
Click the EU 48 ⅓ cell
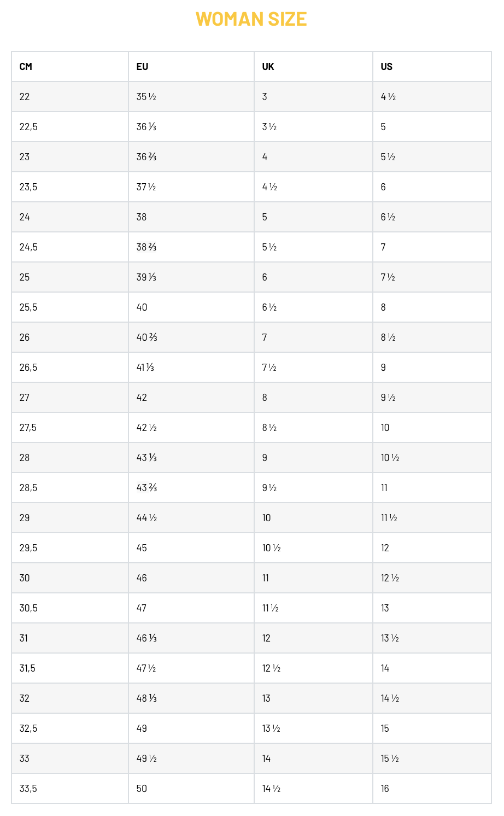pyautogui.click(x=146, y=698)
